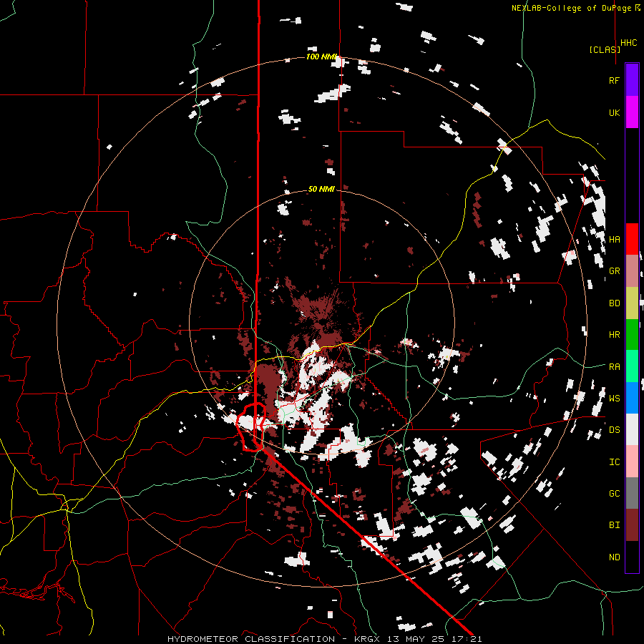The height and width of the screenshot is (644, 644).
Task: Select the yellow BD big drops swatch
Action: click(x=632, y=303)
